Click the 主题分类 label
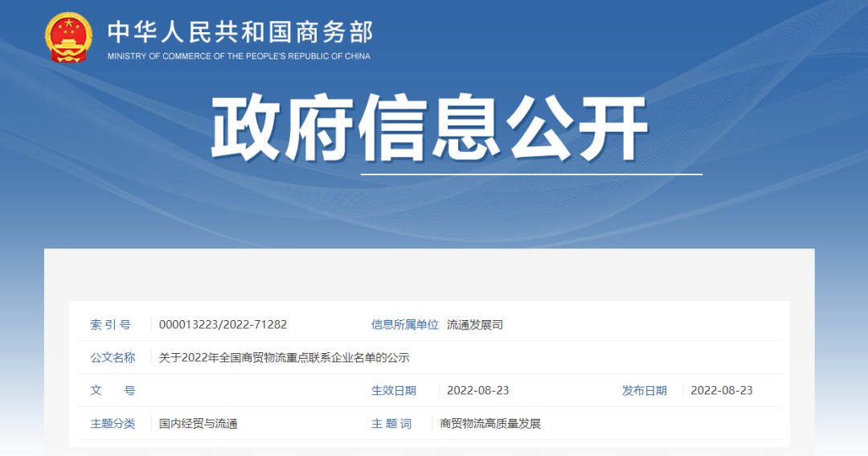The image size is (868, 456). point(113,423)
